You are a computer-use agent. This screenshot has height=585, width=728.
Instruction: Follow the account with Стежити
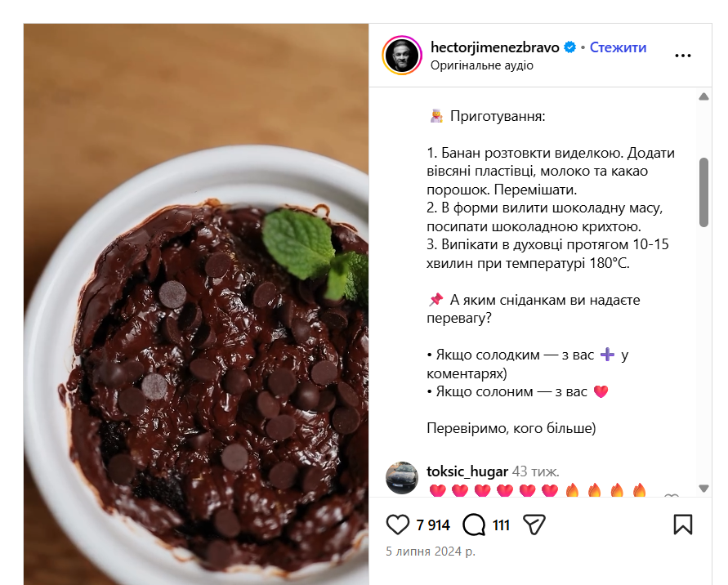tap(618, 47)
